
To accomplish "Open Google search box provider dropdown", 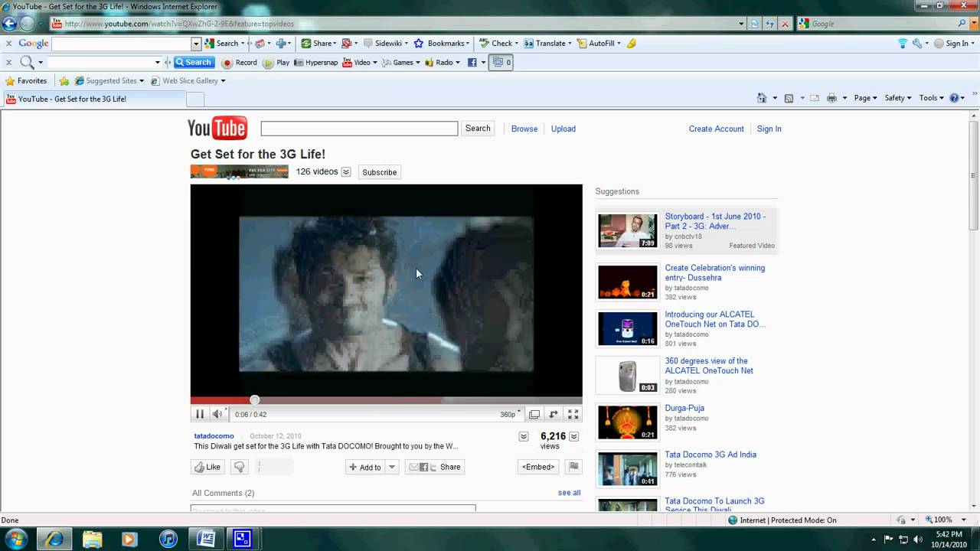I will 972,24.
